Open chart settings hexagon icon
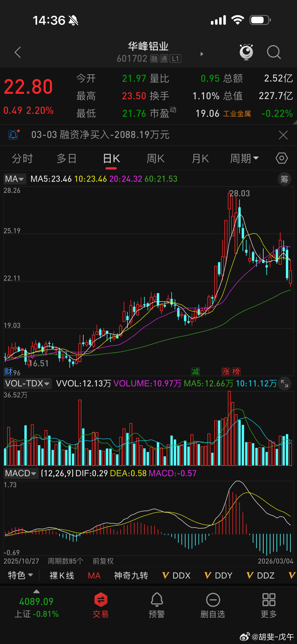Screen dimensions: 297x644 (282, 158)
